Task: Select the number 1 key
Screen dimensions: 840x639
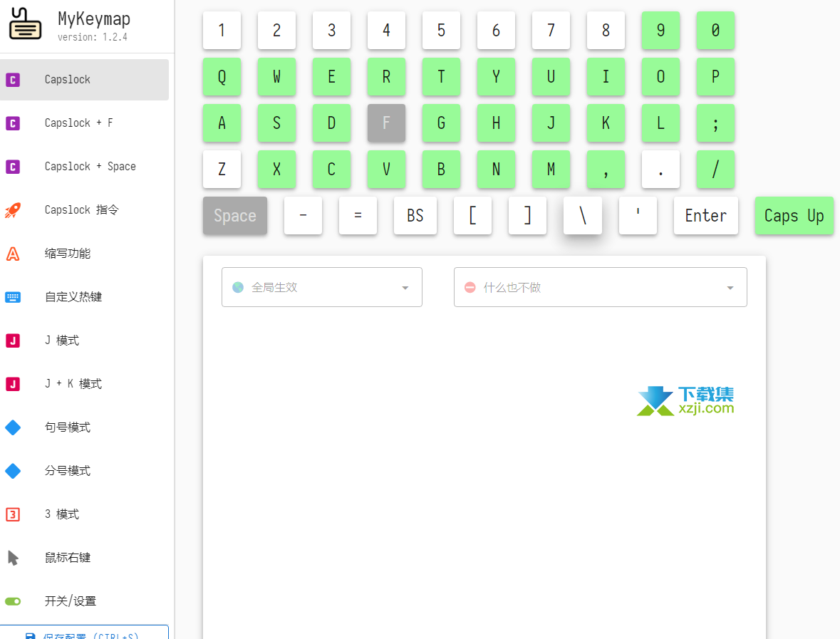Action: tap(222, 31)
